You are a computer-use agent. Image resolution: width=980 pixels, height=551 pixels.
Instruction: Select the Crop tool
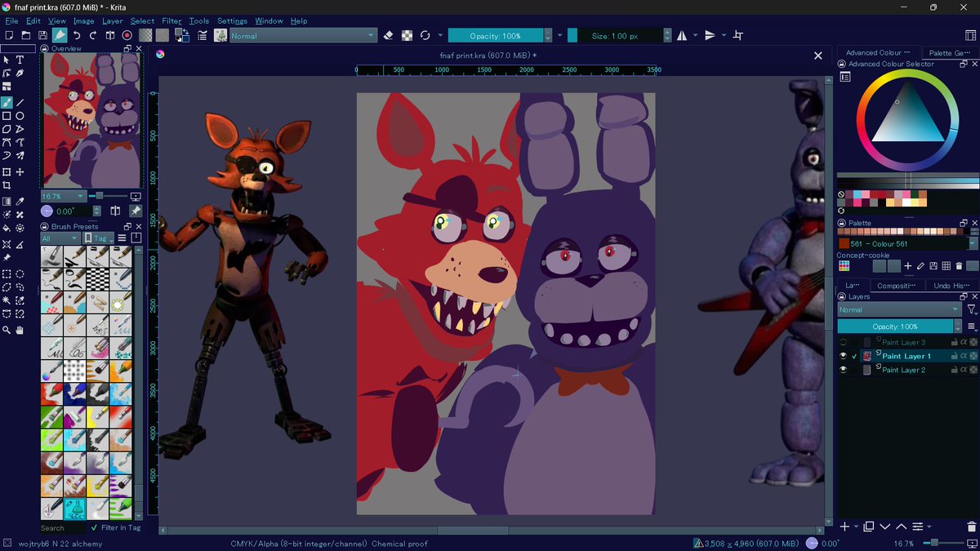7,185
